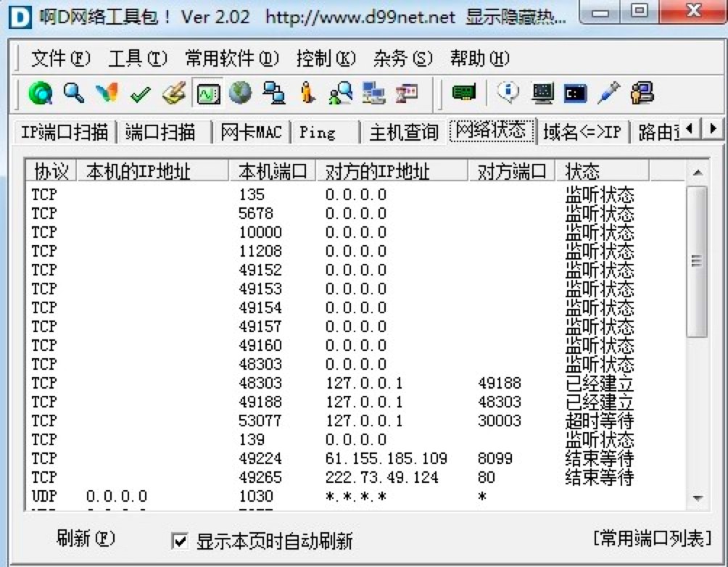Open the 杂务(S) menu

click(403, 59)
